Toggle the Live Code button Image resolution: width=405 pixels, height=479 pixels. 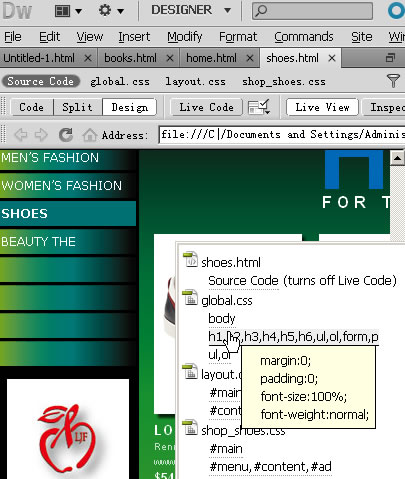tap(206, 107)
